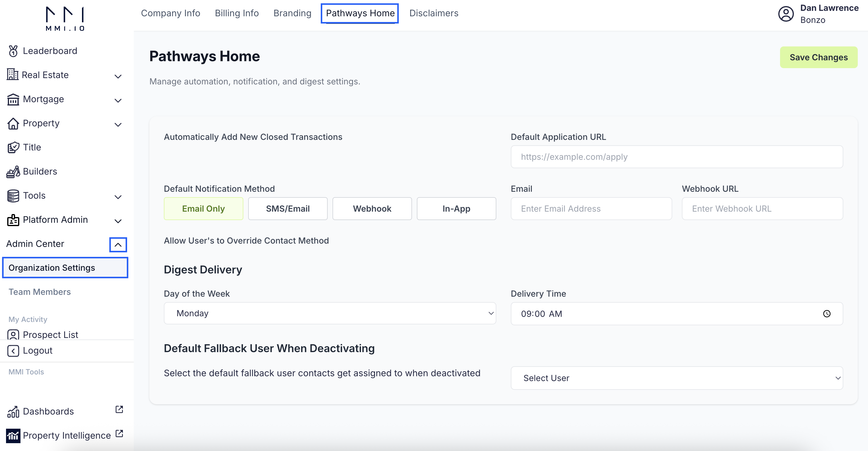Image resolution: width=868 pixels, height=451 pixels.
Task: Click the Tools database icon
Action: pos(13,196)
